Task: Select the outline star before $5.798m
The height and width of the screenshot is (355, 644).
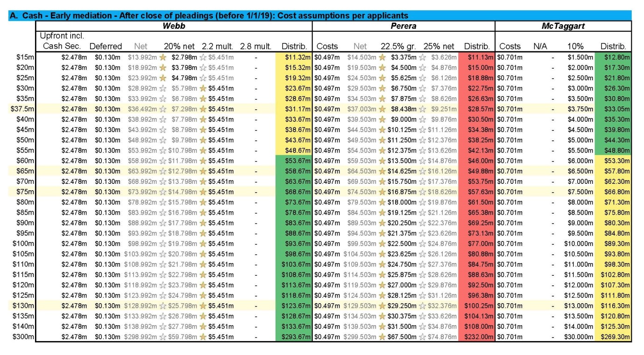Action: (x=163, y=88)
